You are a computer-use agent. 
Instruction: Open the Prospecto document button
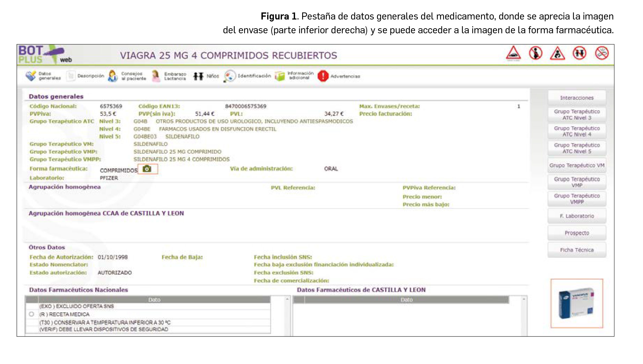tap(576, 233)
